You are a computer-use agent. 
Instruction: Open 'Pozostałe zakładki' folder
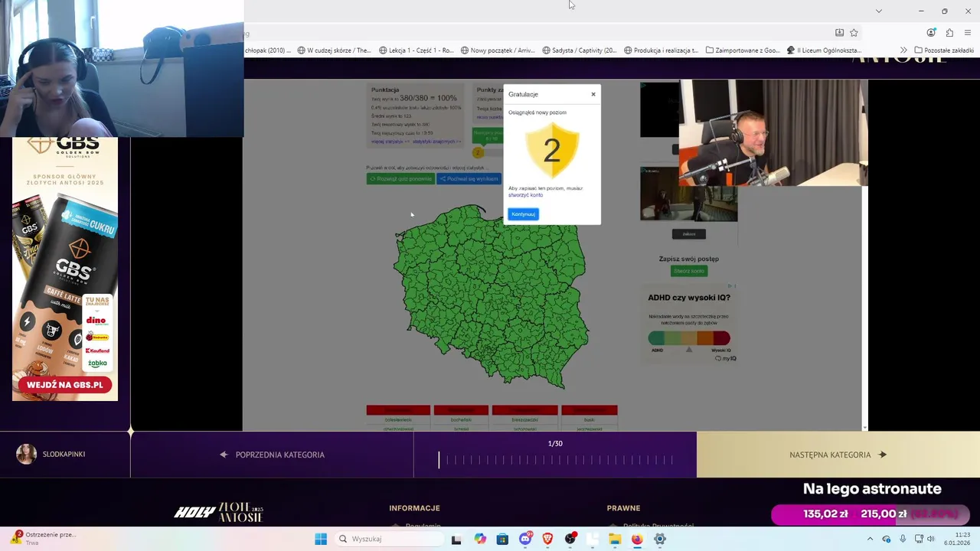(944, 51)
